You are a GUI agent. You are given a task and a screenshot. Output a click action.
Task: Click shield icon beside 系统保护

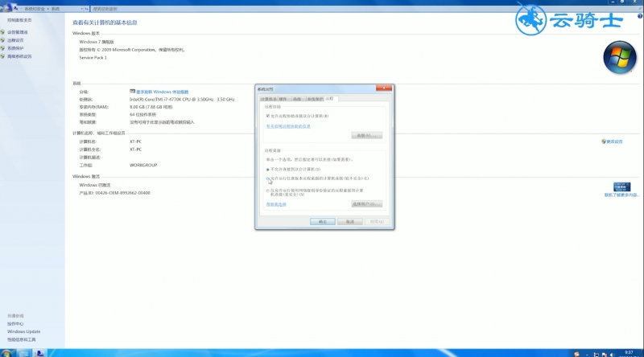[x=3, y=48]
